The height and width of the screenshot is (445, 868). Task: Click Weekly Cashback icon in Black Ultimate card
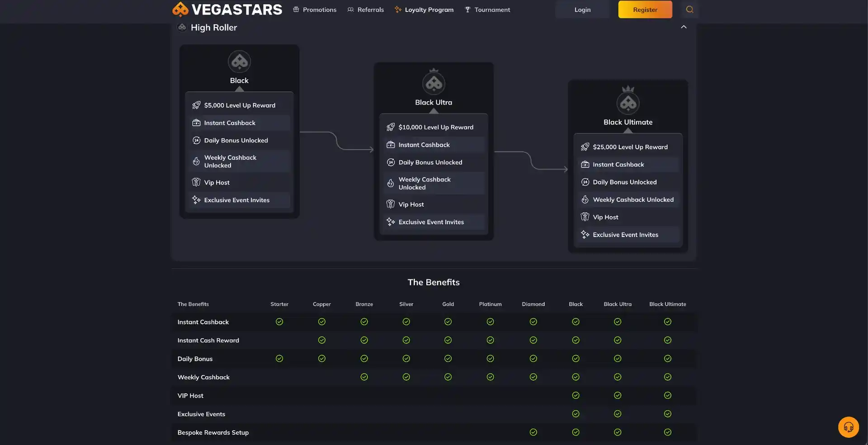(x=585, y=199)
